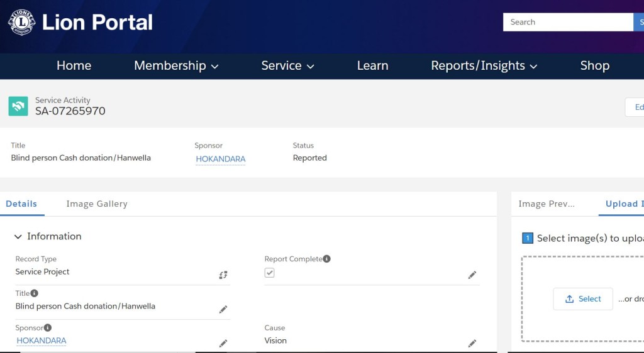The height and width of the screenshot is (353, 644).
Task: Click the Lions International logo
Action: pyautogui.click(x=22, y=23)
